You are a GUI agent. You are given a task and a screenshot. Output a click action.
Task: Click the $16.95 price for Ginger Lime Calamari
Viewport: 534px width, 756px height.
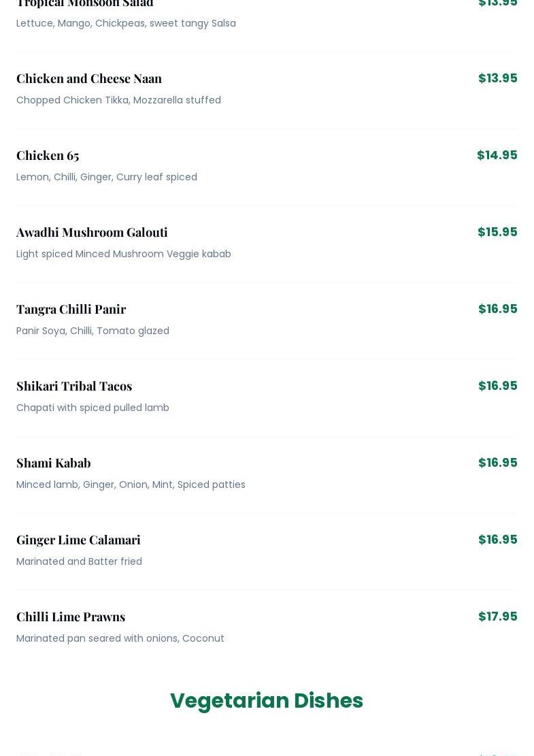pos(497,540)
